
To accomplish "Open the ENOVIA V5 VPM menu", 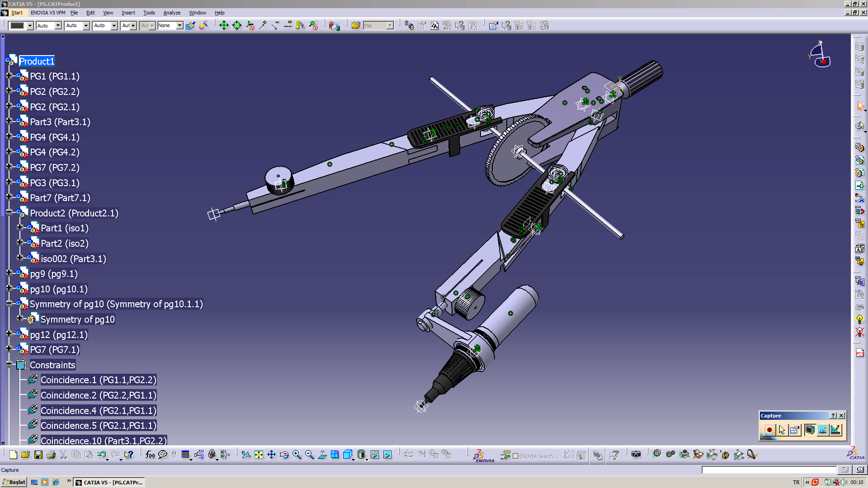I will [x=48, y=13].
